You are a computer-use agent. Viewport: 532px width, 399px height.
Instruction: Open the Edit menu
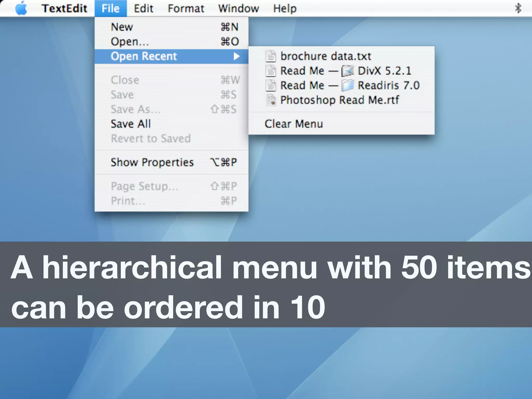click(x=143, y=8)
